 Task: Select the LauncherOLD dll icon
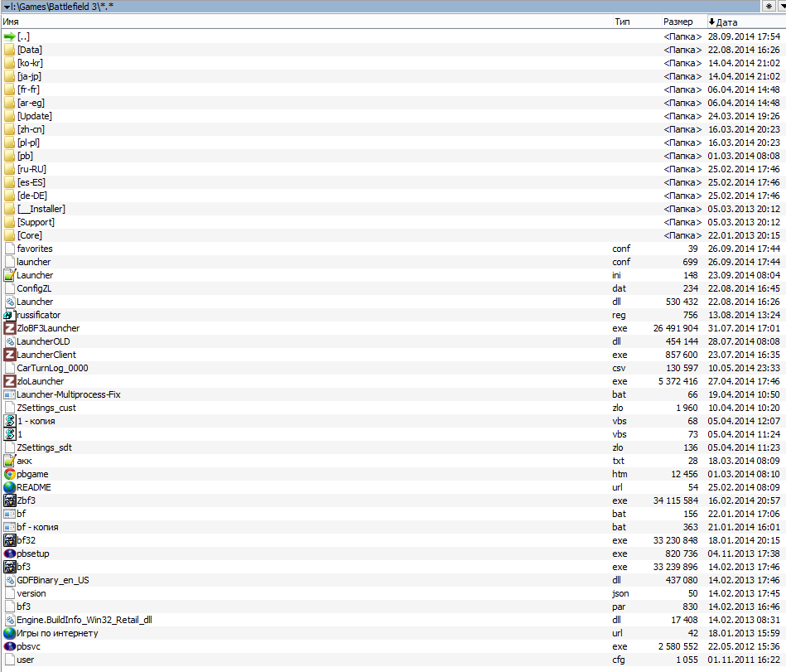pyautogui.click(x=9, y=341)
